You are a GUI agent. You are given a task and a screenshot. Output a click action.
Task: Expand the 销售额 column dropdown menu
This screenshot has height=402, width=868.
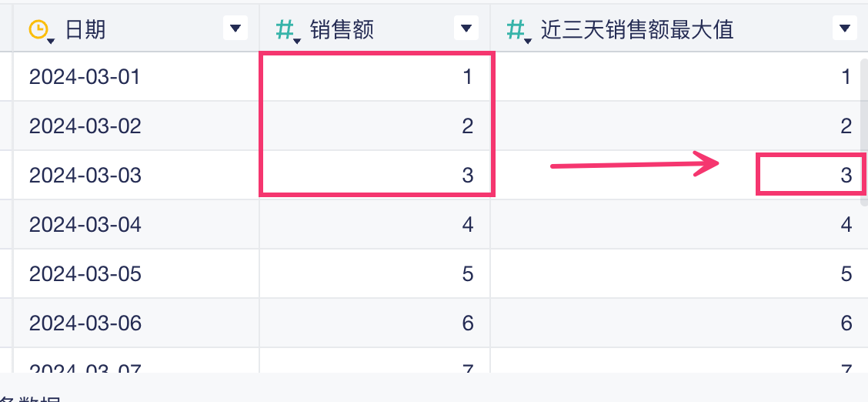[x=465, y=29]
